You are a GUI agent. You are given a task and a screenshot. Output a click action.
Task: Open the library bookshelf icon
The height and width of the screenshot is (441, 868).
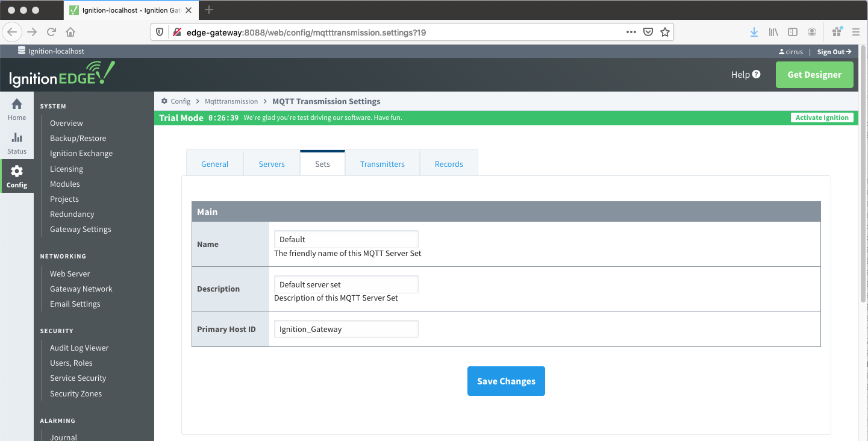(773, 32)
